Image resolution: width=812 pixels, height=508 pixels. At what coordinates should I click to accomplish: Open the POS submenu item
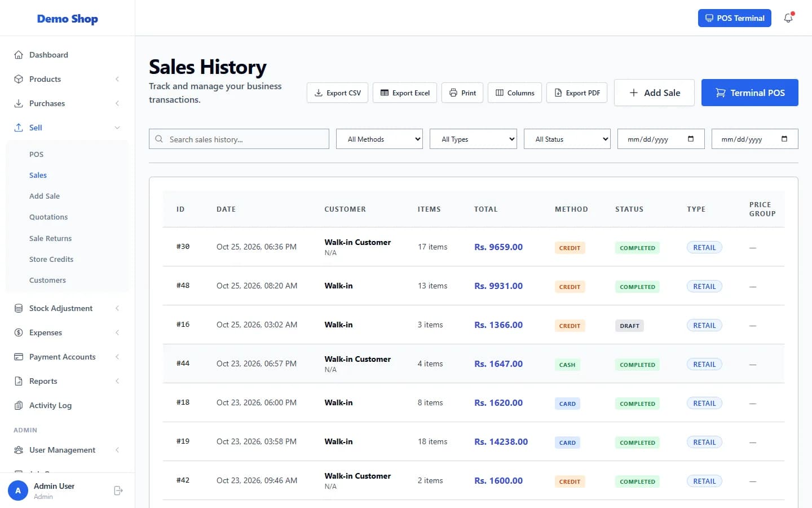pyautogui.click(x=36, y=154)
